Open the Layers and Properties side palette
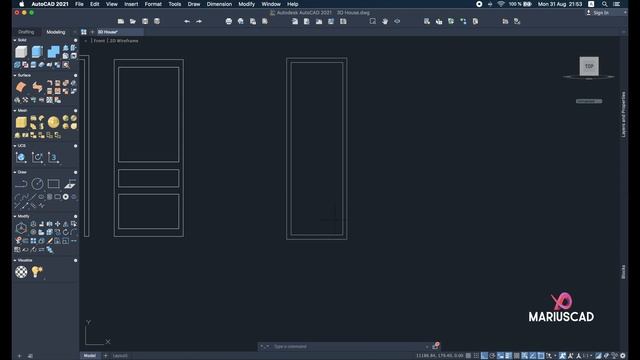The height and width of the screenshot is (360, 640). [623, 114]
